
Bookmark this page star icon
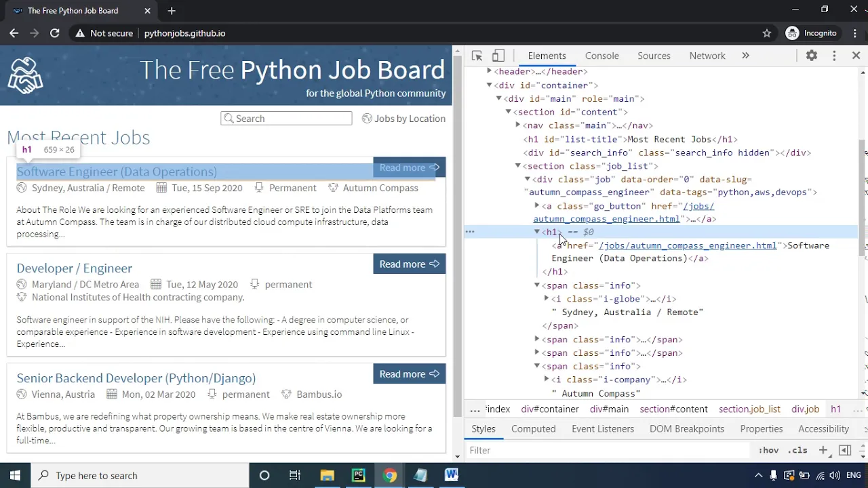[x=767, y=33]
